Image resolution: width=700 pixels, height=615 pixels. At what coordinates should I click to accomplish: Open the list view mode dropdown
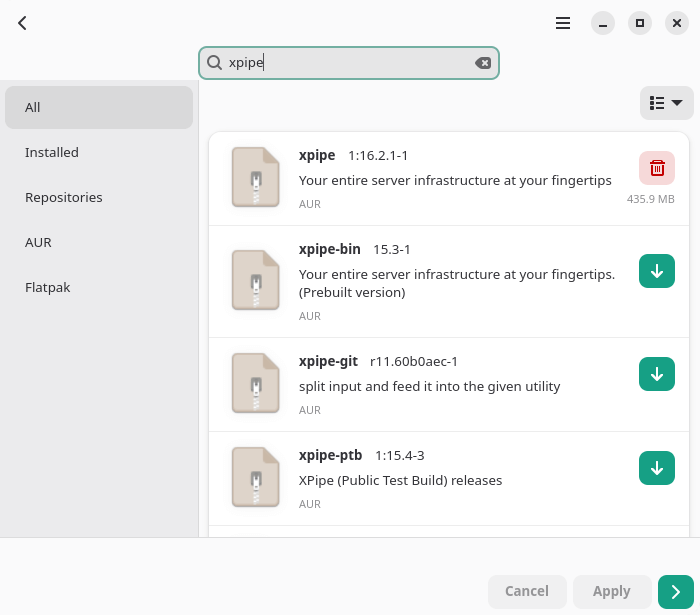tap(666, 103)
